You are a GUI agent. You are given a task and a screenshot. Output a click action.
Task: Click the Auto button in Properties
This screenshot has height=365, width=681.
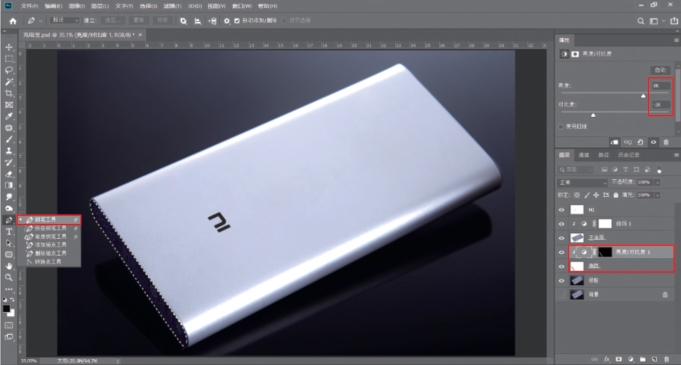click(660, 70)
